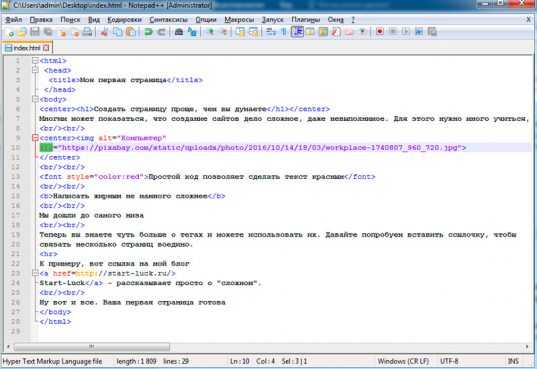Click the horizontal scrollbar thumb
The height and width of the screenshot is (369, 537).
pos(91,347)
